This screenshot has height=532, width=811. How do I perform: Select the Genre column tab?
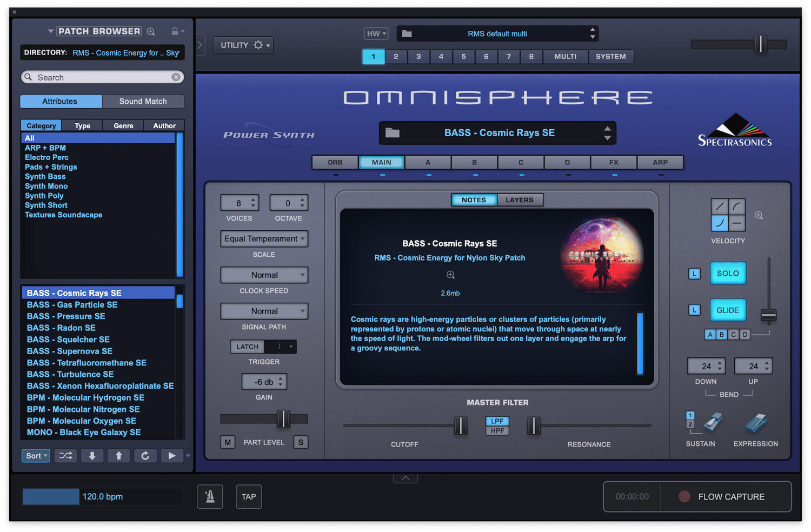(123, 125)
